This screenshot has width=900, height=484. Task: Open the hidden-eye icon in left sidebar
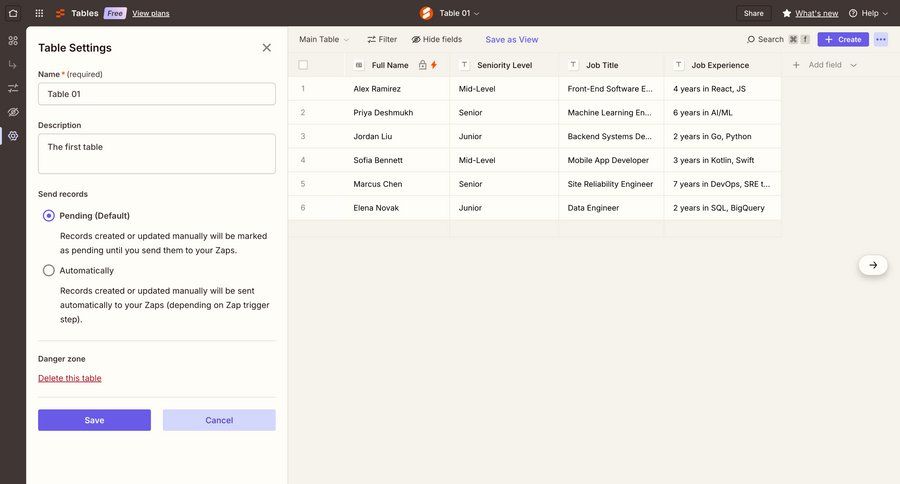pyautogui.click(x=13, y=112)
